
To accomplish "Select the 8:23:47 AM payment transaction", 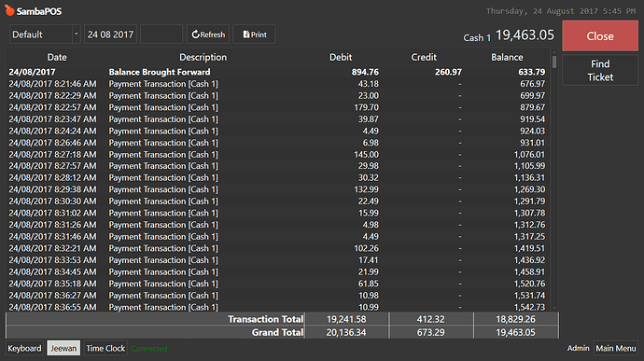I will click(x=277, y=119).
